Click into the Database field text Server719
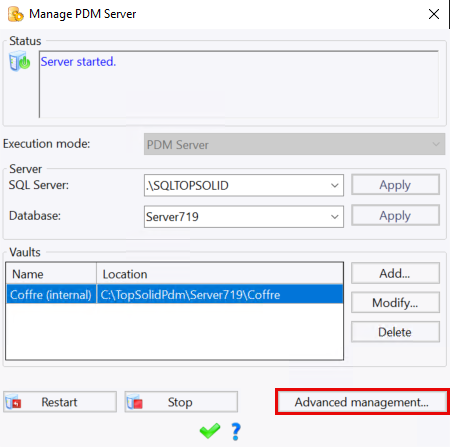Screen dimensions: 450x447 tap(172, 217)
